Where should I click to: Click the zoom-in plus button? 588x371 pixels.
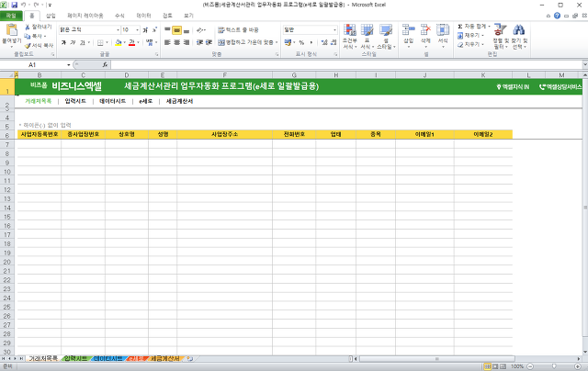(578, 366)
